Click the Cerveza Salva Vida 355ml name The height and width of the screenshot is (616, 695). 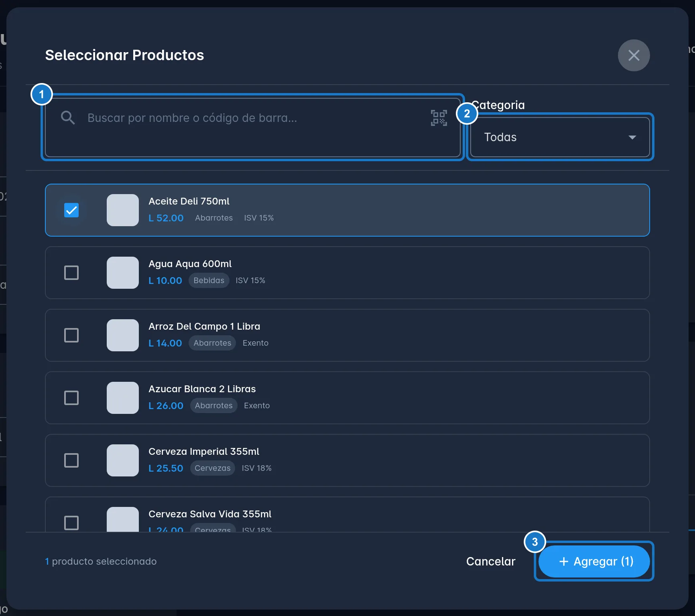coord(210,514)
